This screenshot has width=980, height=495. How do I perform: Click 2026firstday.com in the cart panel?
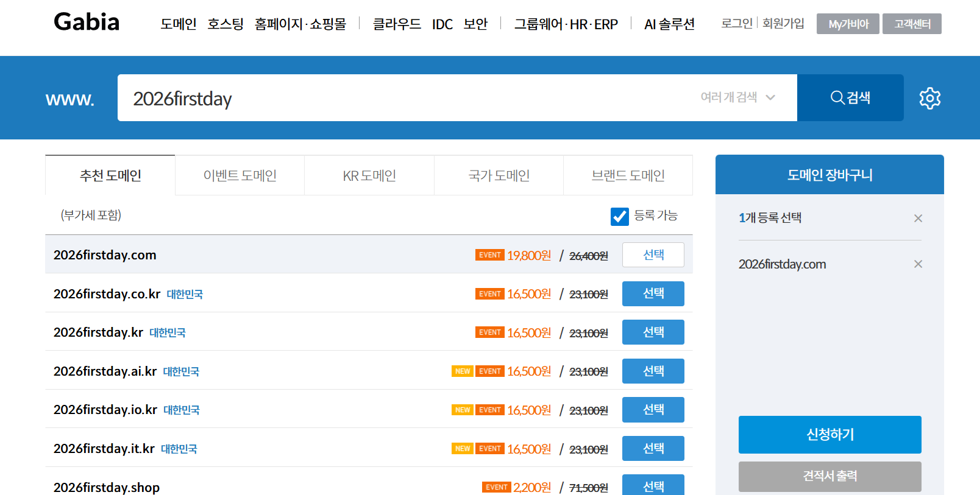pyautogui.click(x=782, y=264)
